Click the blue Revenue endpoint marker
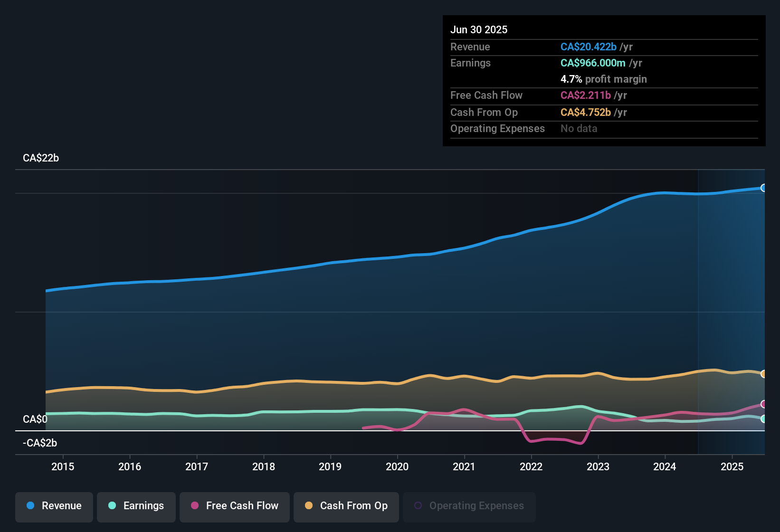780x532 pixels. (763, 188)
